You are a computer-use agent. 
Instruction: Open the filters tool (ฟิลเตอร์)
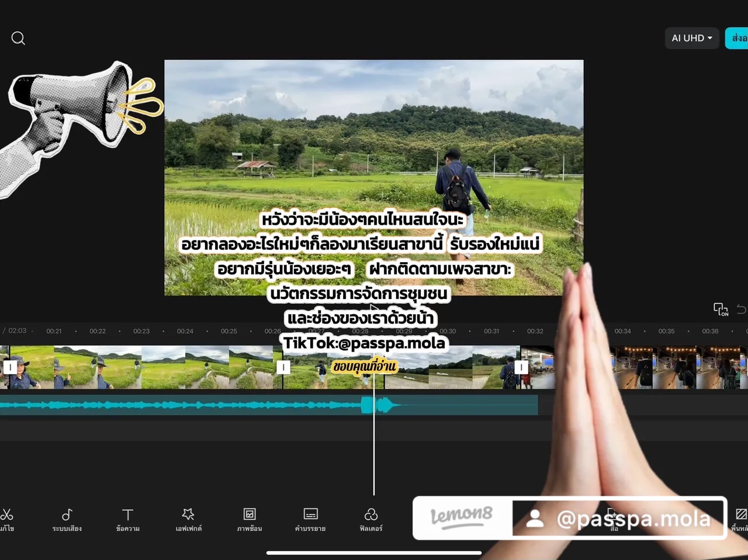tap(371, 519)
